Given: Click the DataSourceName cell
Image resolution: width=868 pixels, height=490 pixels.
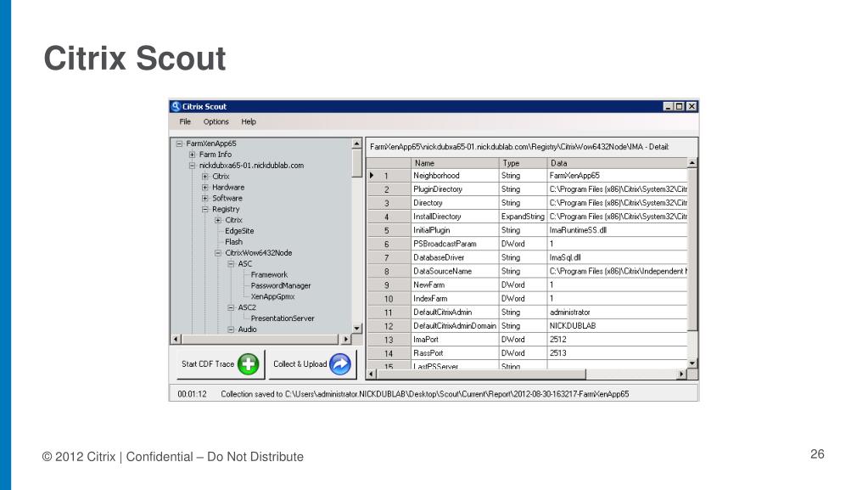Looking at the screenshot, I should click(455, 271).
